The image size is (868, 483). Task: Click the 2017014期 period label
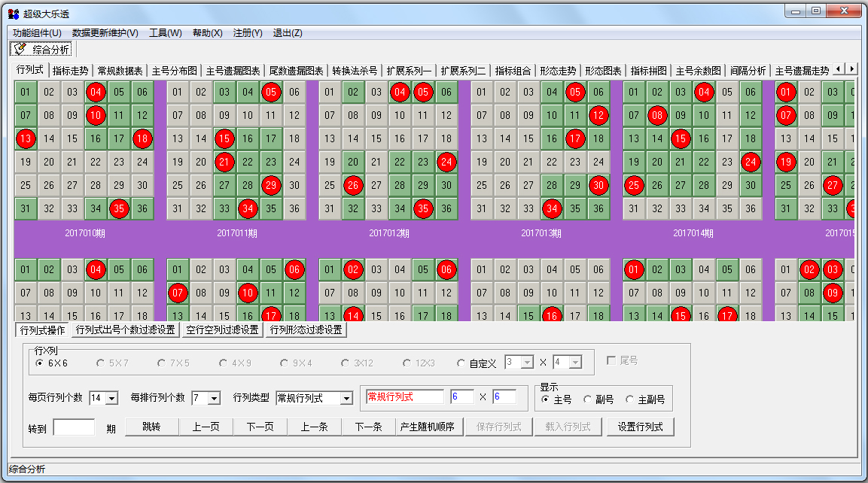[x=693, y=233]
